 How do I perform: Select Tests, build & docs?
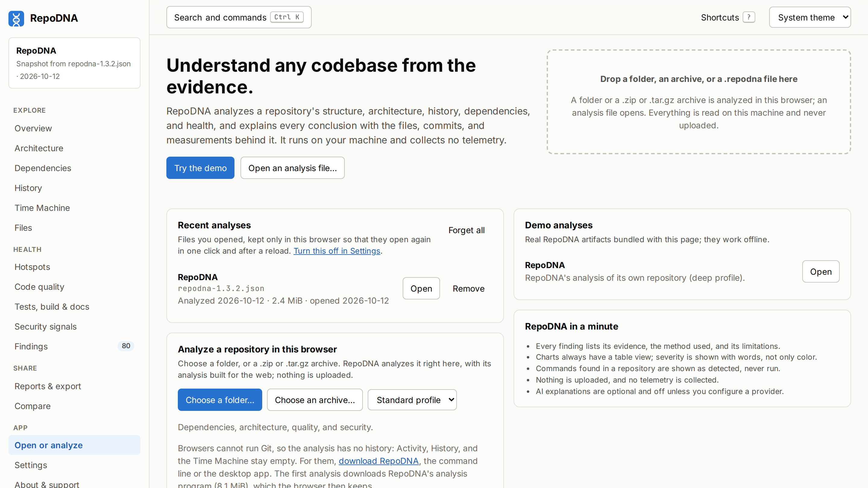click(x=74, y=306)
